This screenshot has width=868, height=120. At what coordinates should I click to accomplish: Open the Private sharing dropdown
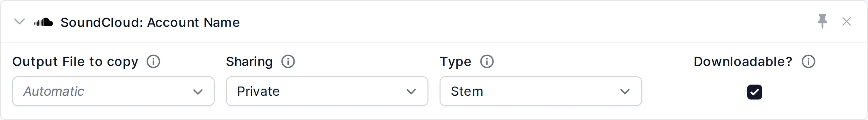327,91
